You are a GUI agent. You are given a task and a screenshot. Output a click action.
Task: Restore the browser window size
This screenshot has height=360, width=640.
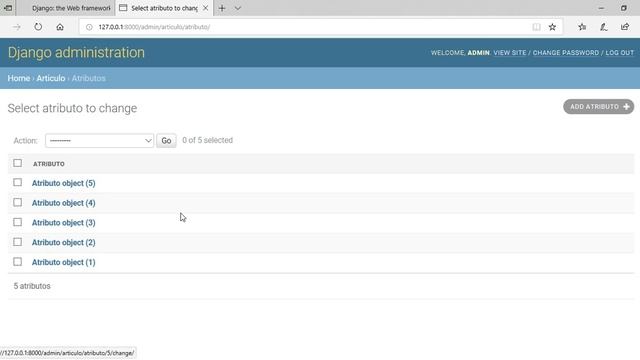tap(624, 8)
